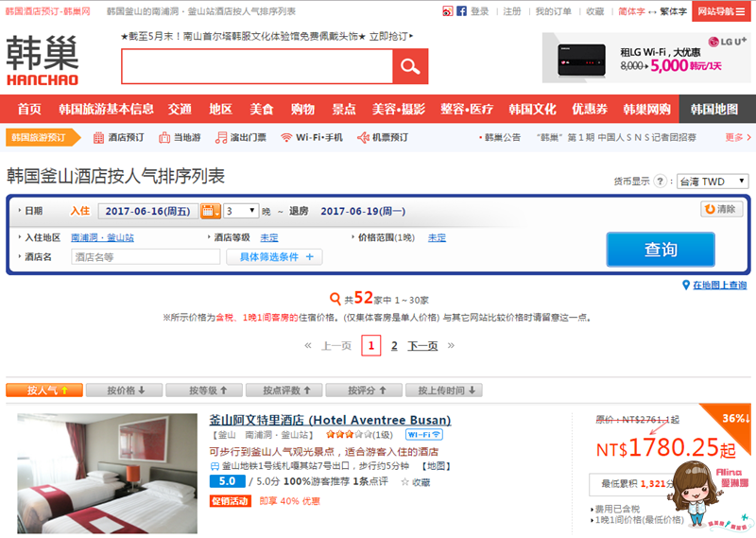Open 演出门票 show tickets link

click(x=241, y=137)
